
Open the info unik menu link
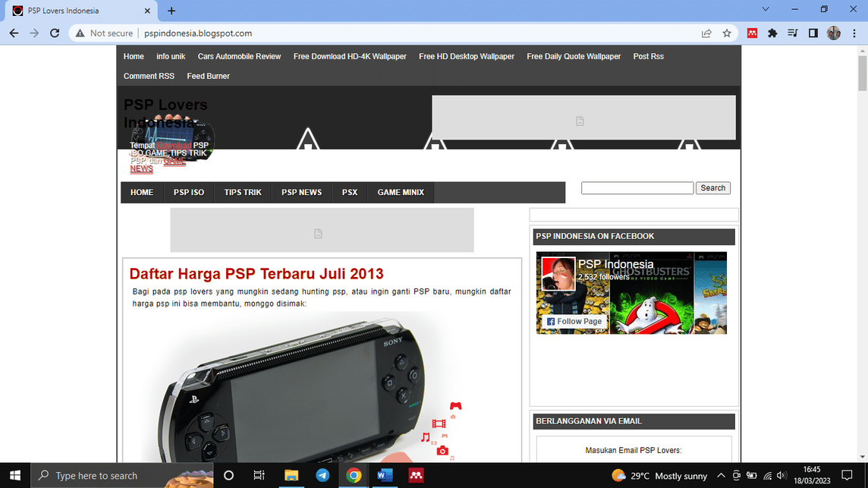171,56
